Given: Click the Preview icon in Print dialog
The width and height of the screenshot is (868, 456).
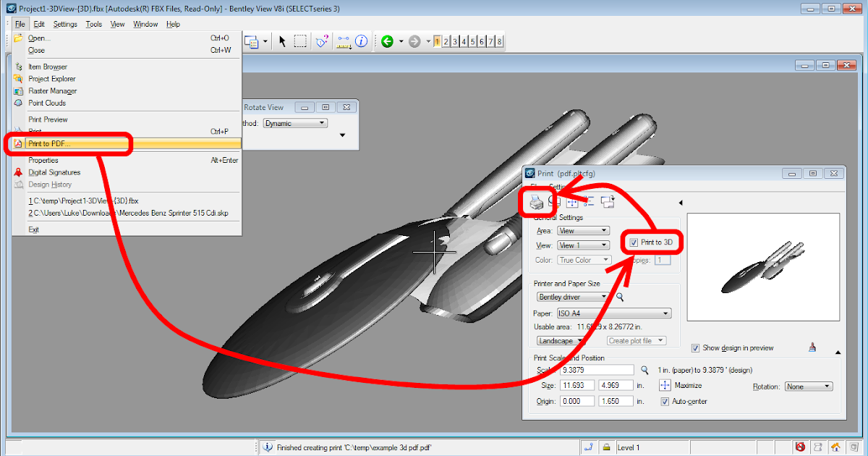Looking at the screenshot, I should (x=555, y=202).
